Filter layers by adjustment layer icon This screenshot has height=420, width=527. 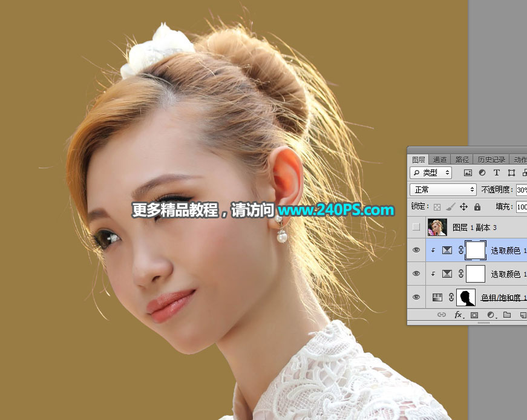point(482,173)
